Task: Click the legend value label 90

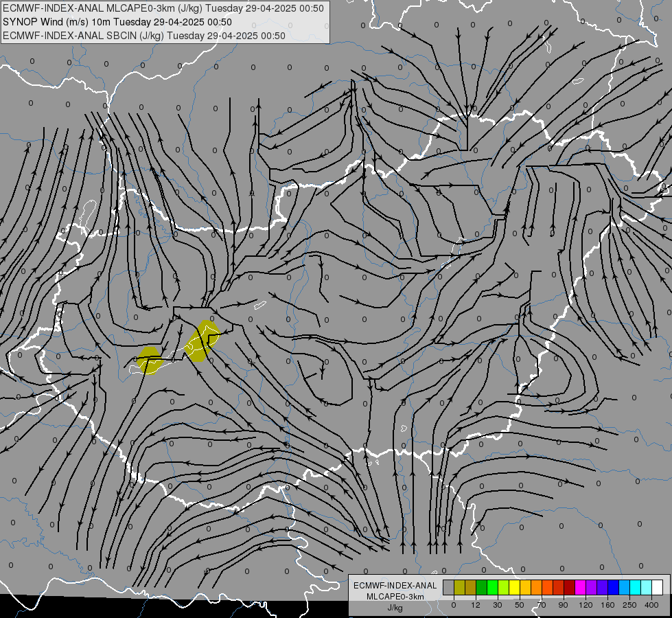Action: (563, 605)
